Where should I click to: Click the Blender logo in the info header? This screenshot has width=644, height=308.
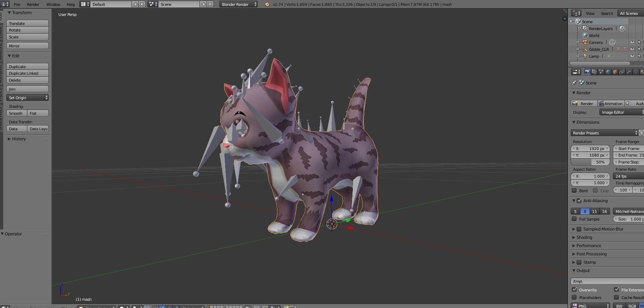(267, 4)
